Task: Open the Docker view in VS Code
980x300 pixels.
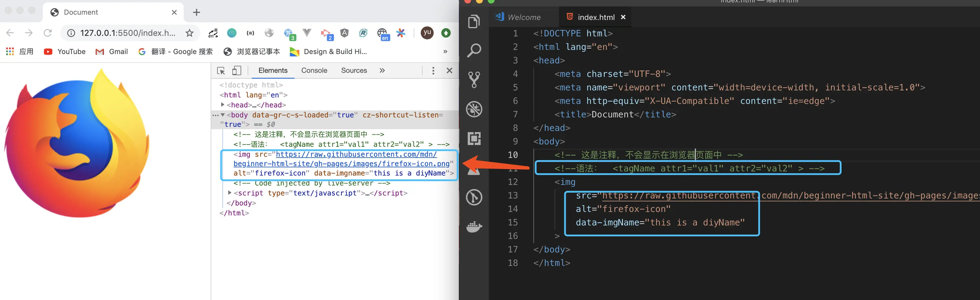Action: tap(474, 227)
